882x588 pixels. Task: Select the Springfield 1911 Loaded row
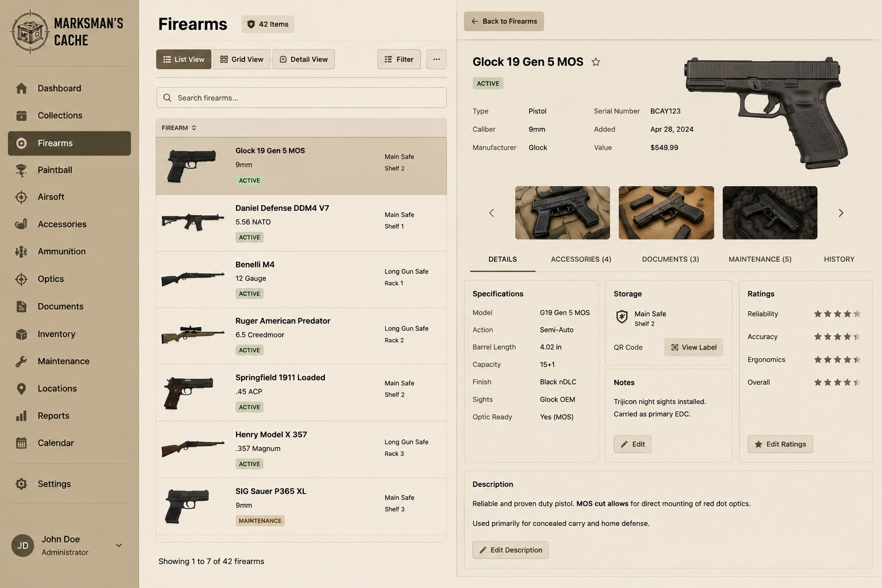click(x=301, y=393)
